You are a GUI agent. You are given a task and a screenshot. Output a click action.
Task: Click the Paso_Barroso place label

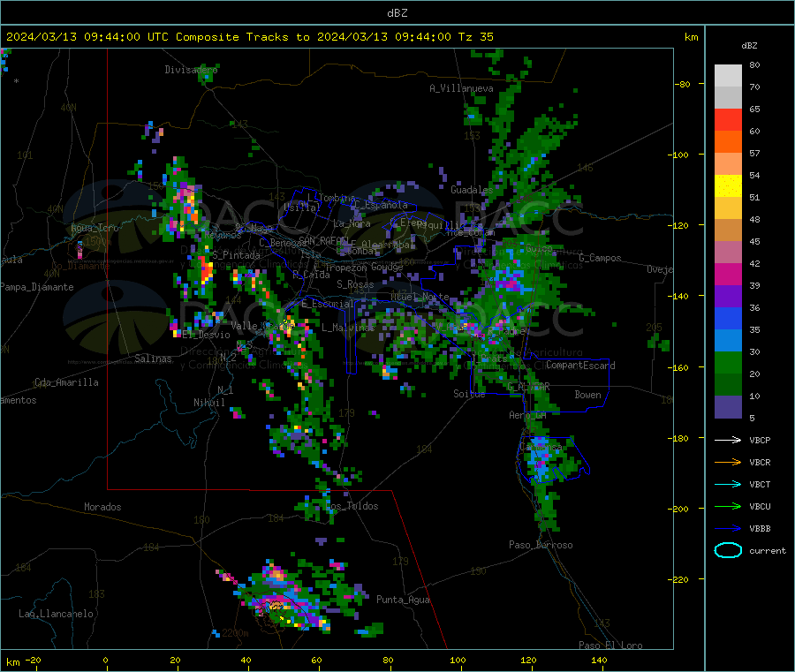pos(541,545)
